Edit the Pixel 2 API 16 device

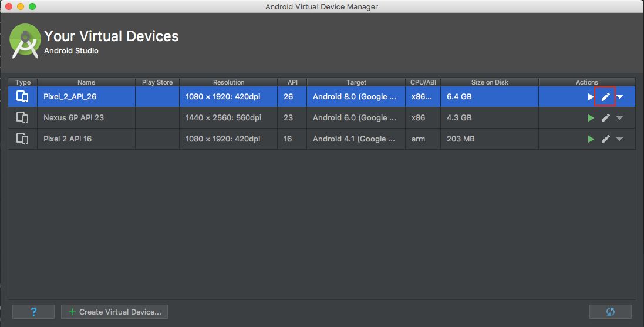coord(605,139)
